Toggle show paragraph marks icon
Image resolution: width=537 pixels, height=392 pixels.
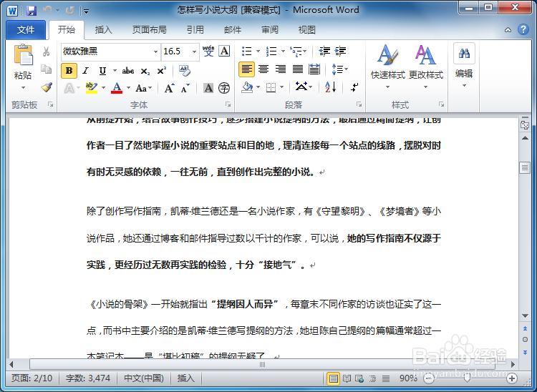pos(354,87)
